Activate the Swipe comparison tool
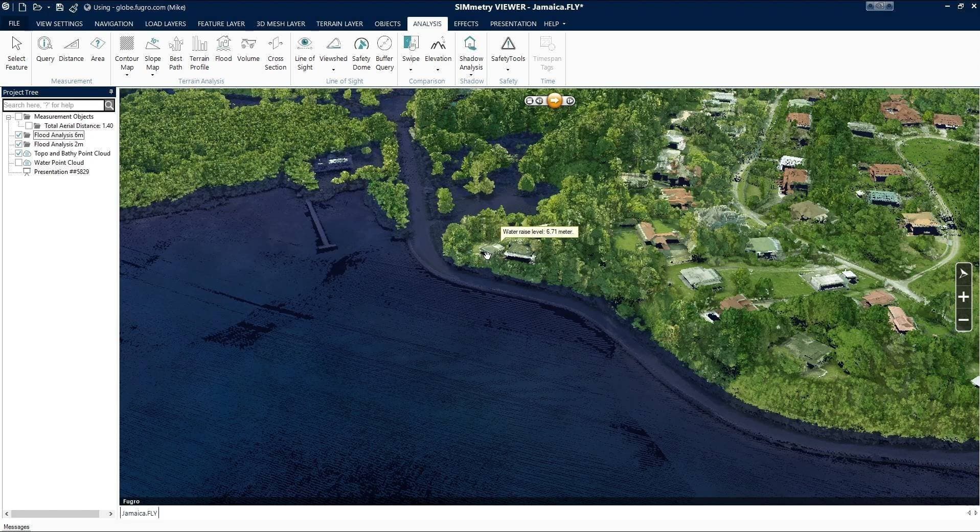 (x=411, y=51)
